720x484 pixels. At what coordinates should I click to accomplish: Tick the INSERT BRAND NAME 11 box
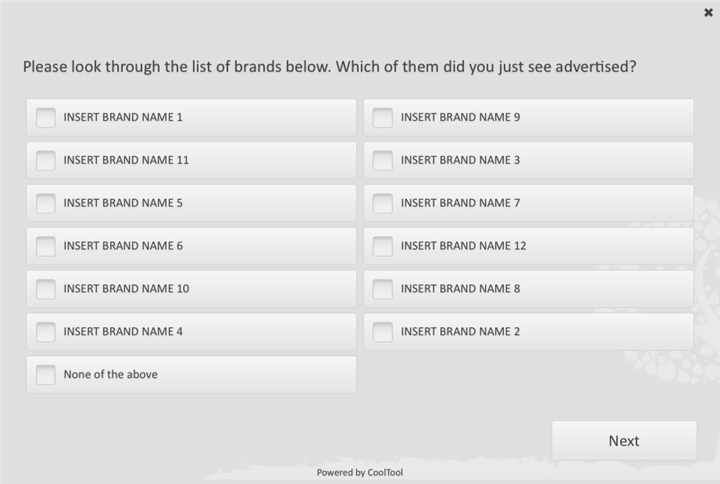coord(46,161)
